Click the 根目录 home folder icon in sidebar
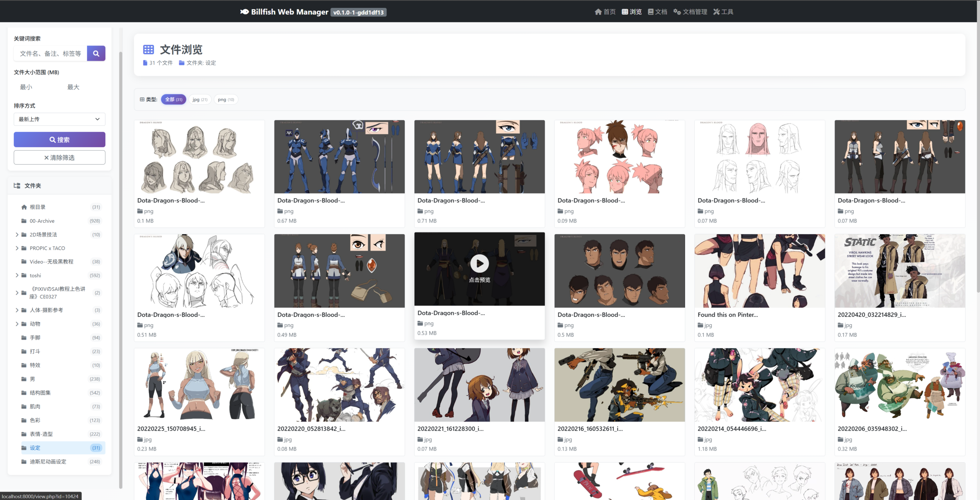 (x=24, y=207)
